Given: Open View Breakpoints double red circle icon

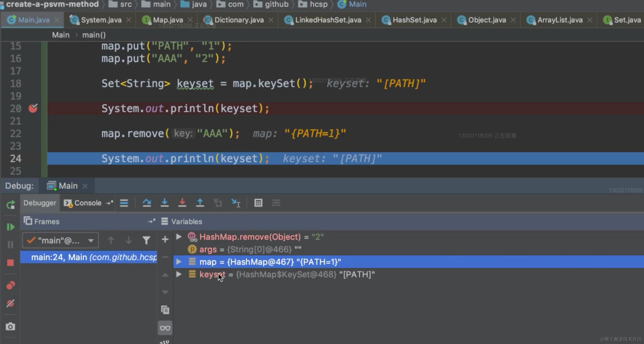Looking at the screenshot, I should 10,285.
